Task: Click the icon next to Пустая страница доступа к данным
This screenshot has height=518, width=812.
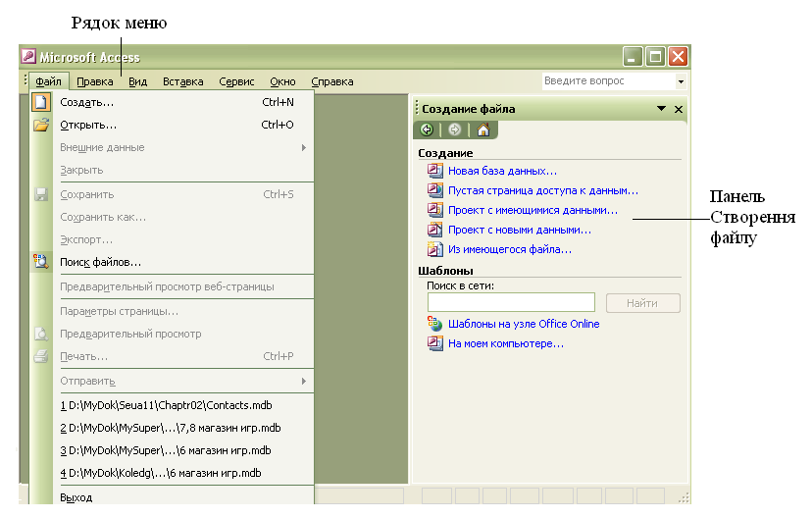Action: click(x=435, y=190)
